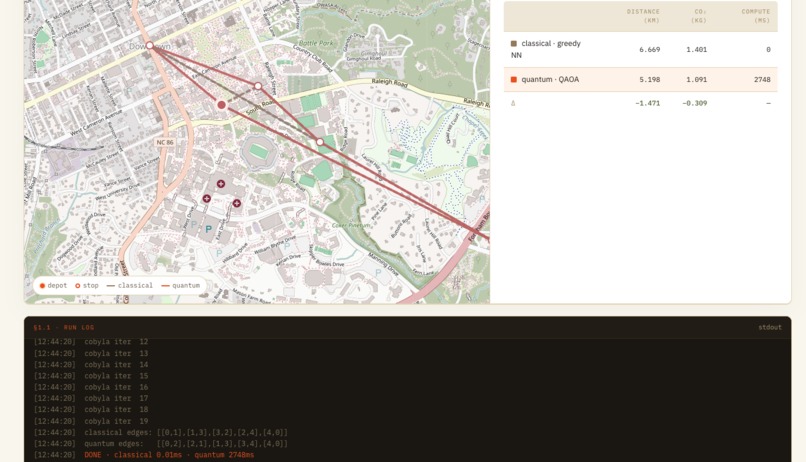Click the Raleigh Road label on map

click(389, 82)
